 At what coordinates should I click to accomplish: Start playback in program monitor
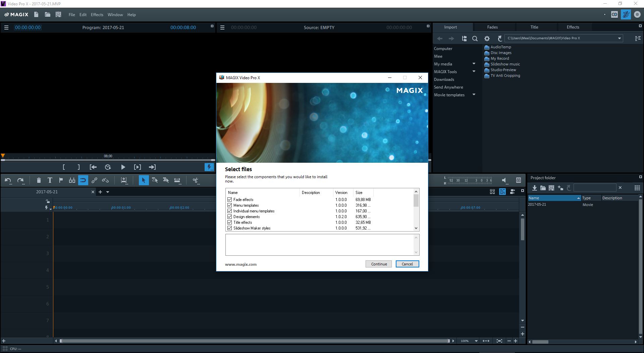(123, 167)
